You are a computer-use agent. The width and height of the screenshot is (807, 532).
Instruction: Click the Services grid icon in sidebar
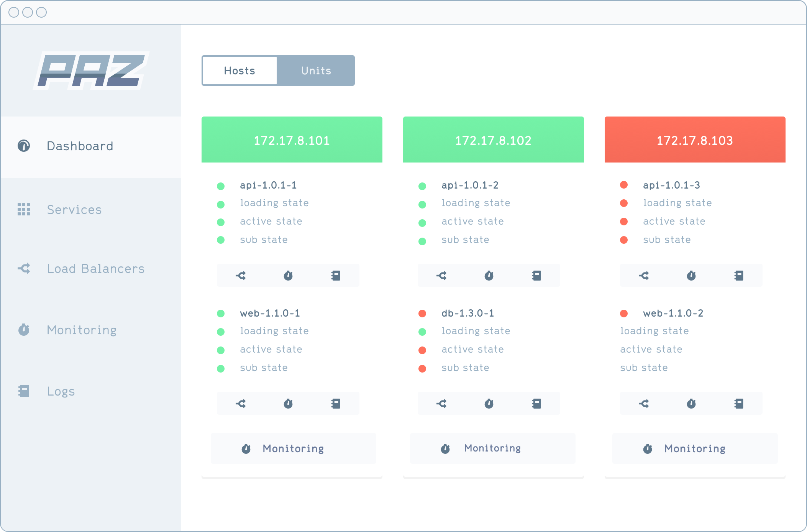pos(24,209)
